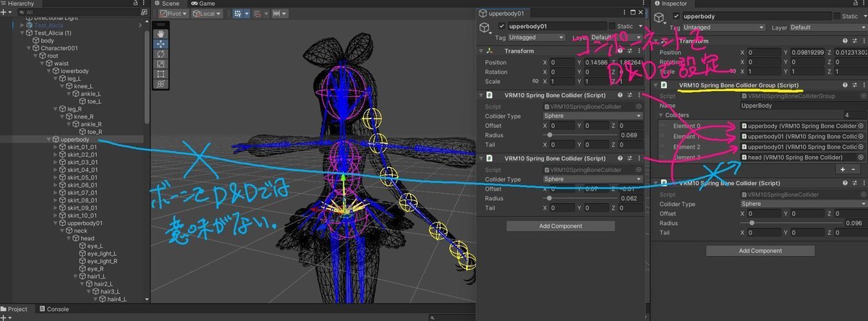868x321 pixels.
Task: Select the Rect tool in Scene toolbar
Action: click(162, 74)
